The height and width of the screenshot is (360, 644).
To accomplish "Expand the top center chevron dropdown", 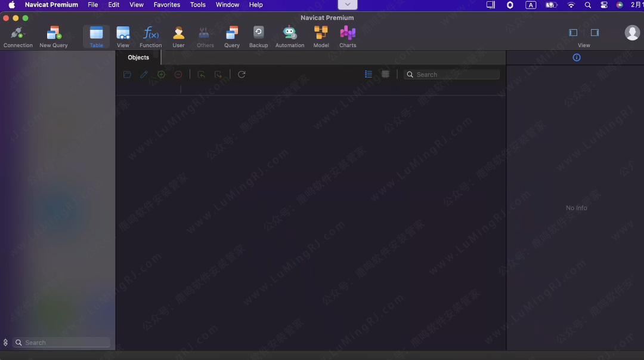I will (348, 5).
